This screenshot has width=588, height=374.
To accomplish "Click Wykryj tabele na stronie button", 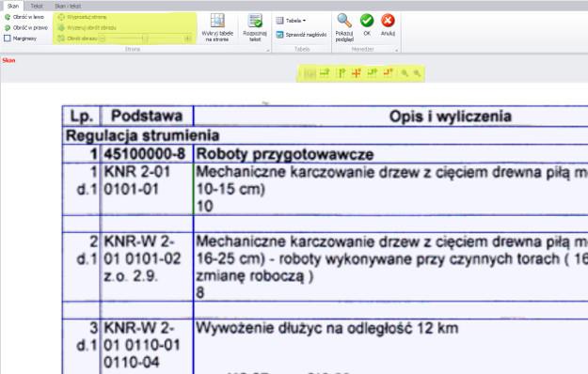I will [x=217, y=27].
